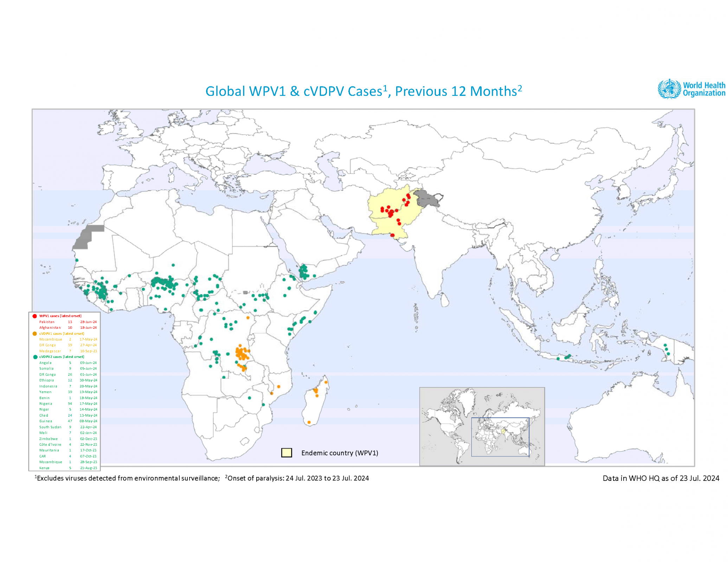Click the 'Endemic country (WPV1)' label text
728x562 pixels.
[x=340, y=453]
